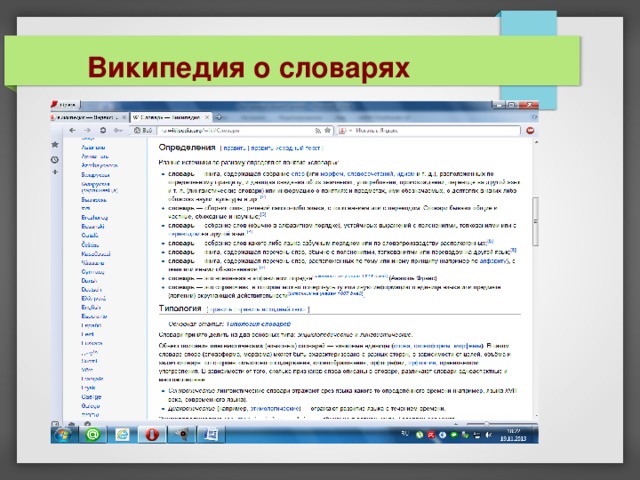This screenshot has width=640, height=480.
Task: Select Dansk language link in sidebar
Action: [89, 280]
